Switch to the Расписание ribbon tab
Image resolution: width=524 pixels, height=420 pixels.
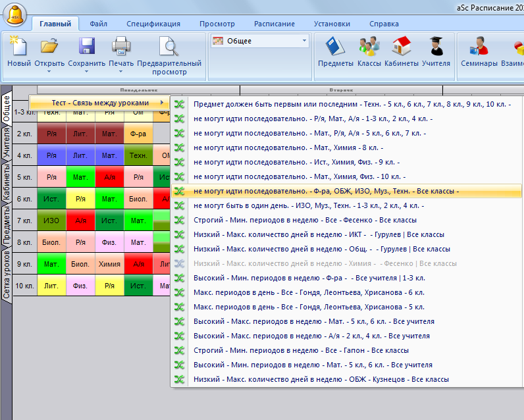274,24
